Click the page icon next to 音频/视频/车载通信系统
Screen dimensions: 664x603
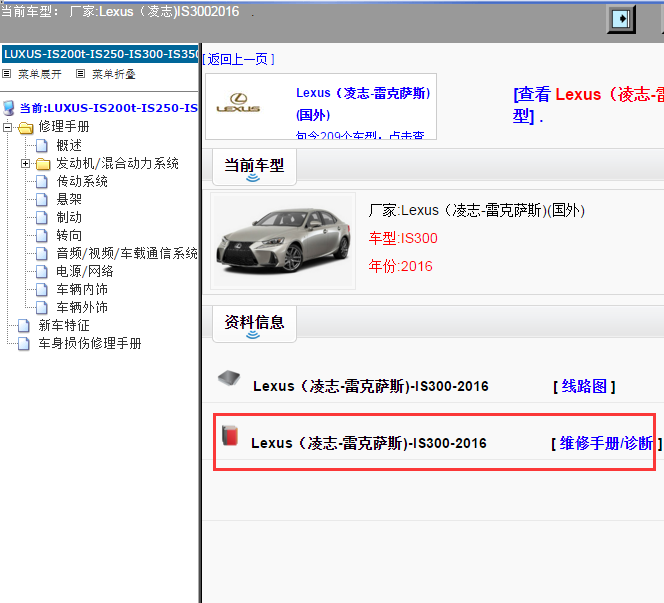click(x=42, y=254)
